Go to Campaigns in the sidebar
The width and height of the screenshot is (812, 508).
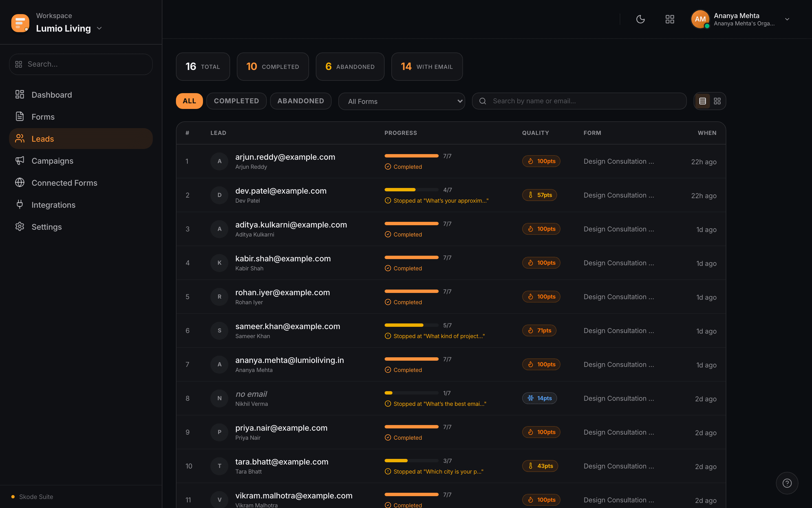[81, 161]
